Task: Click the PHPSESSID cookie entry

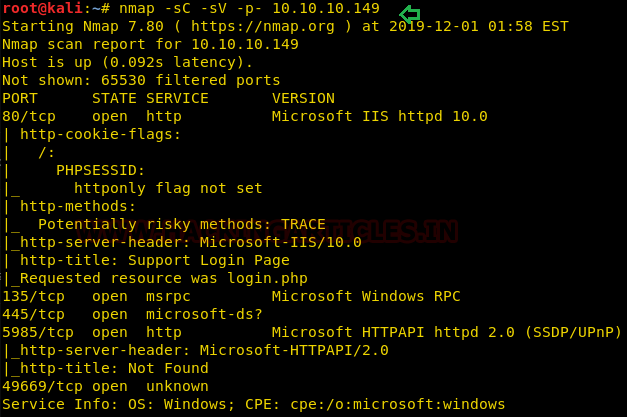Action: click(x=100, y=170)
